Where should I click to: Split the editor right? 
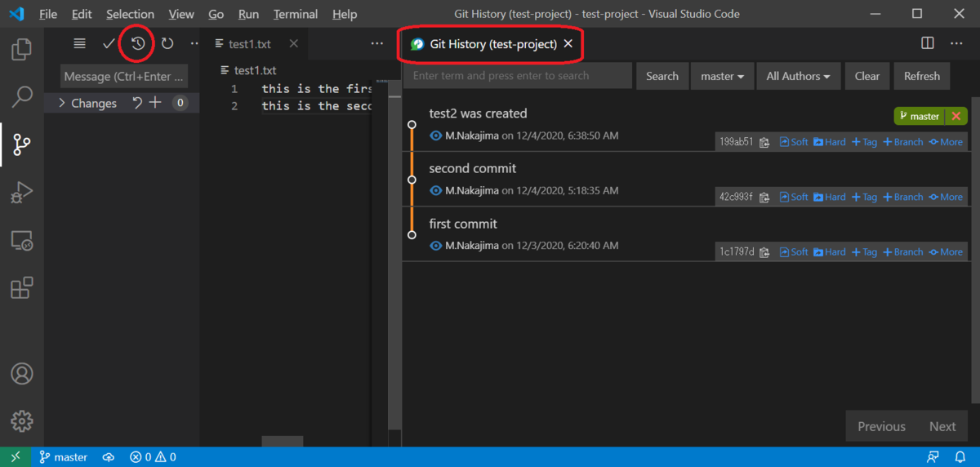pyautogui.click(x=928, y=43)
